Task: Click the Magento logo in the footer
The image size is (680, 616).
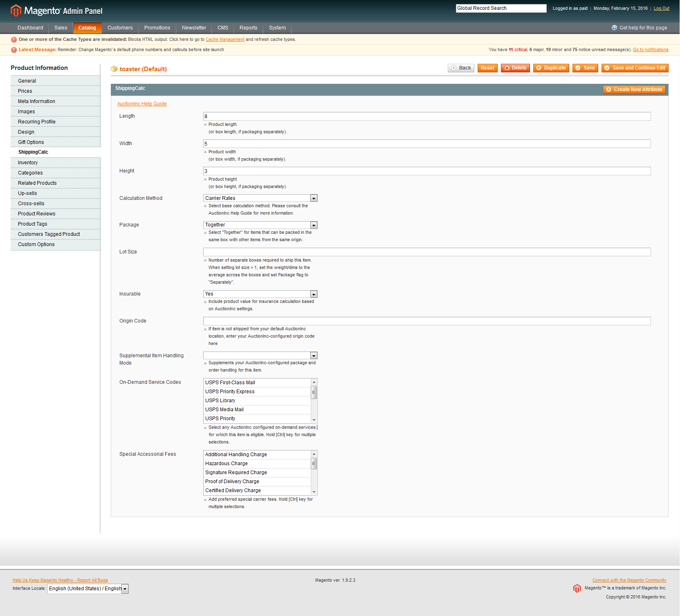Action: tap(577, 588)
